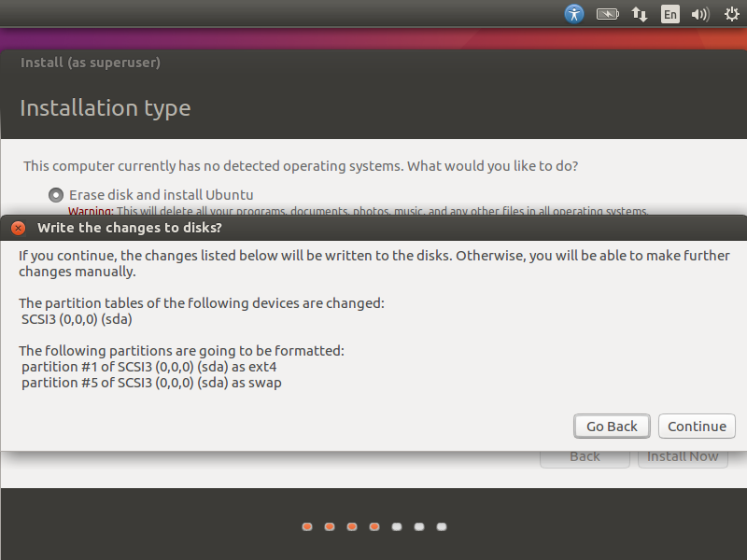Click 'partition #1 of SCSI3 (0,0,0) (sda) as ext4'
Viewport: 747px width, 560px height.
pos(149,367)
